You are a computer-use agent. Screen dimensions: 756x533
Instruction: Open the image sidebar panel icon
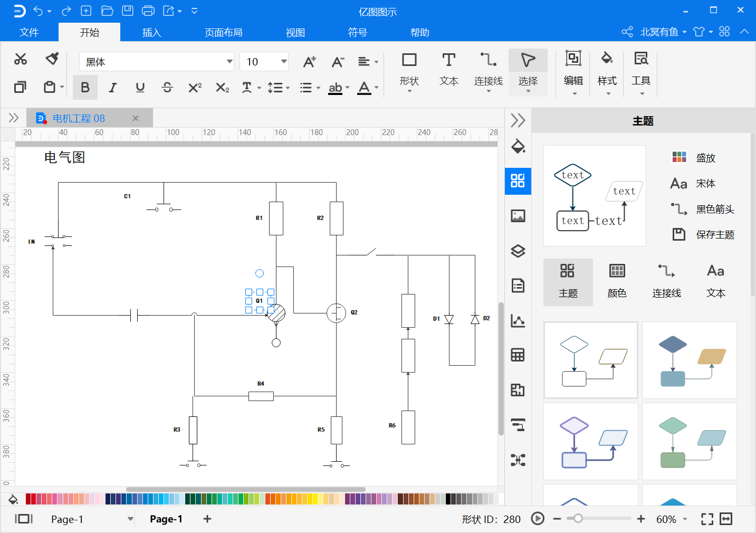(x=518, y=216)
